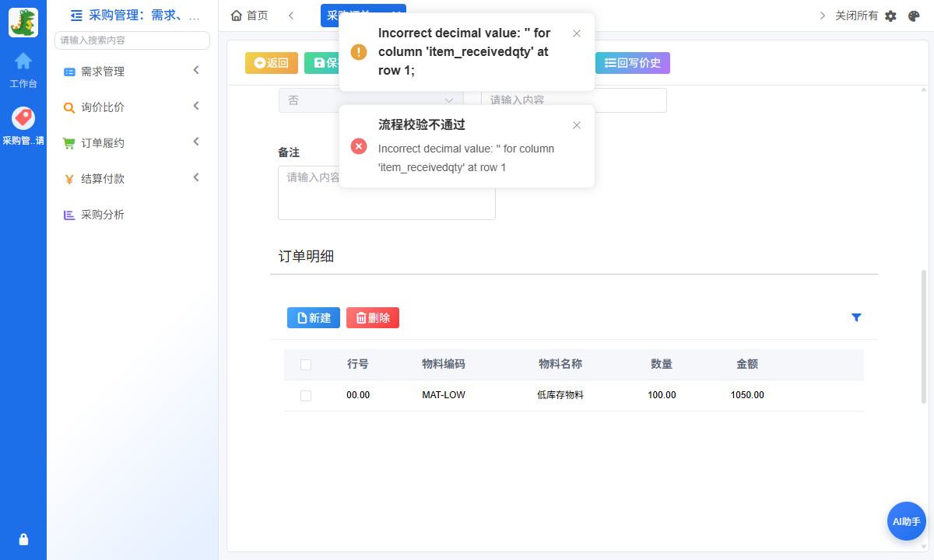Open the settings gear icon
The height and width of the screenshot is (560, 934).
[891, 16]
